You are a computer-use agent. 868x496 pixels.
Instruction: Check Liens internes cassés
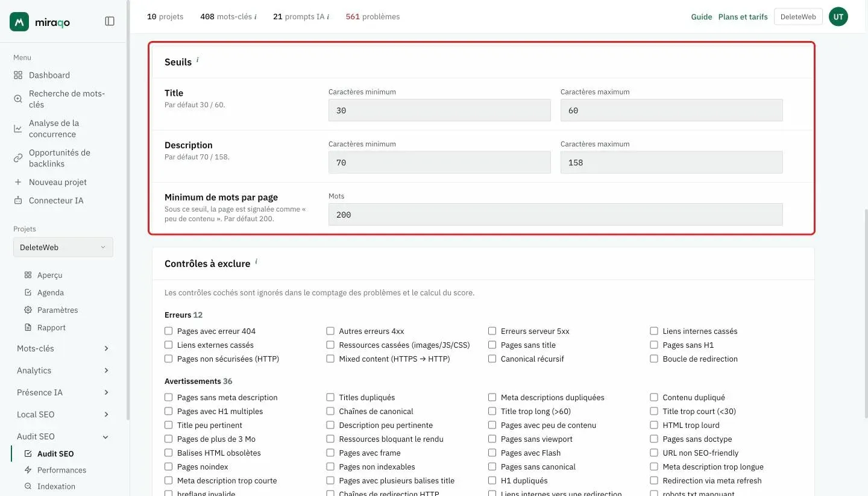pos(654,331)
